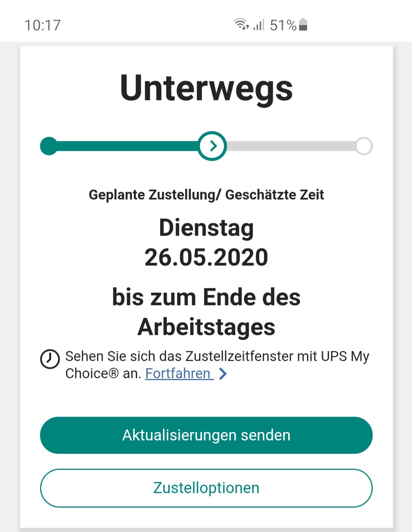Screen dimensions: 412x532
Task: Tap the battery icon in status bar
Action: point(303,24)
